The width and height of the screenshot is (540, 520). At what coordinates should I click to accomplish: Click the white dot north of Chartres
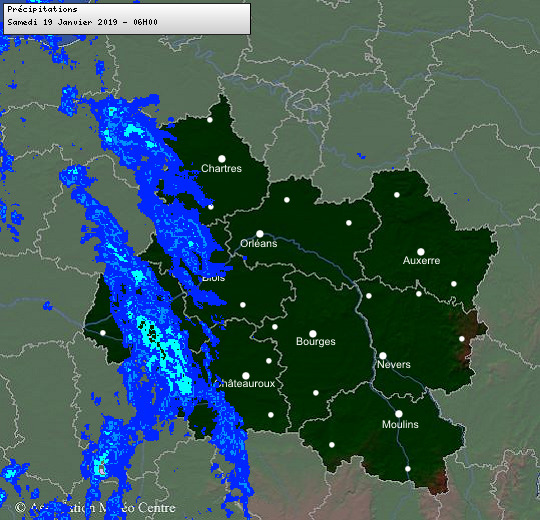210,120
